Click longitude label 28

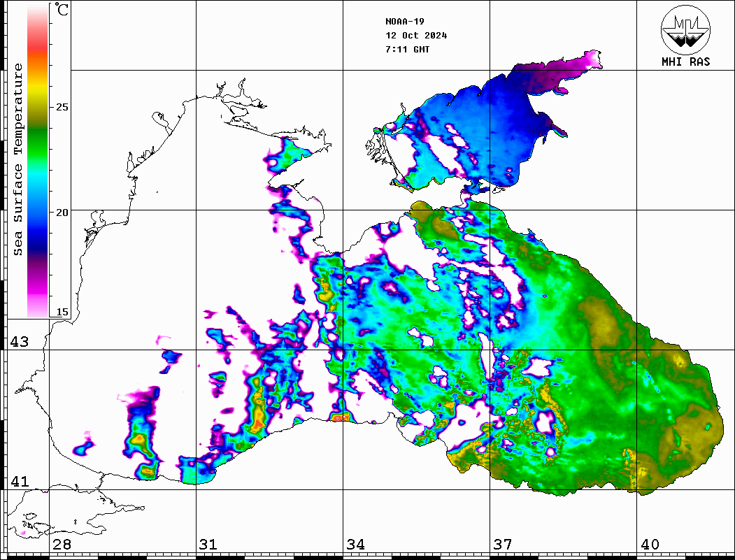coord(62,545)
